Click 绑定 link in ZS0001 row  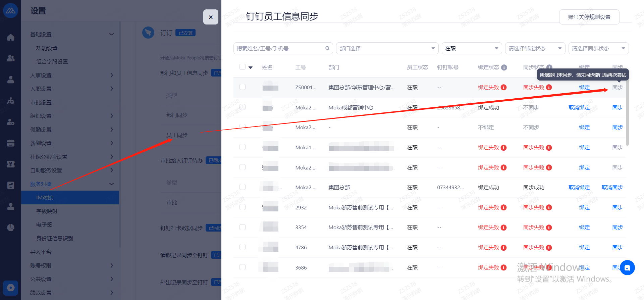point(584,87)
